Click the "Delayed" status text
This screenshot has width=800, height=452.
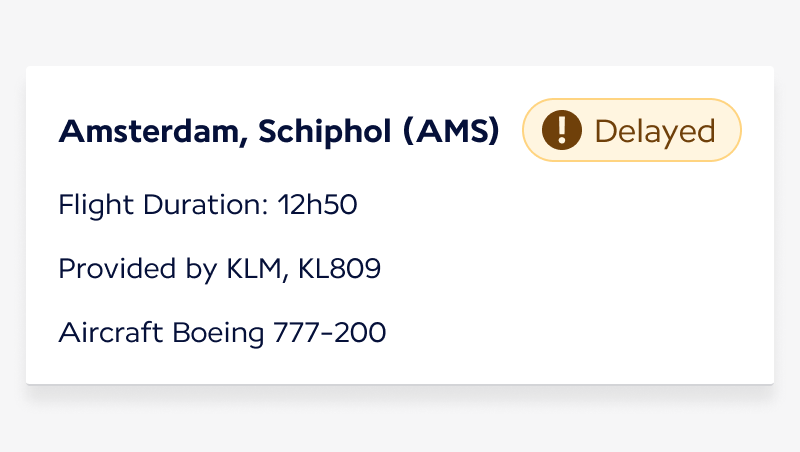click(655, 131)
